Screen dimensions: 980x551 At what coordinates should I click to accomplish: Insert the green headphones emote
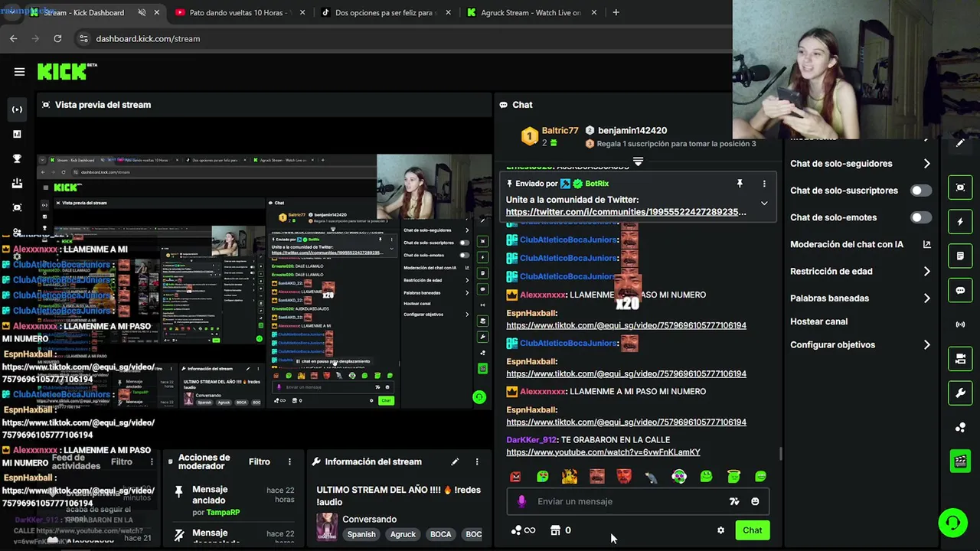point(679,477)
